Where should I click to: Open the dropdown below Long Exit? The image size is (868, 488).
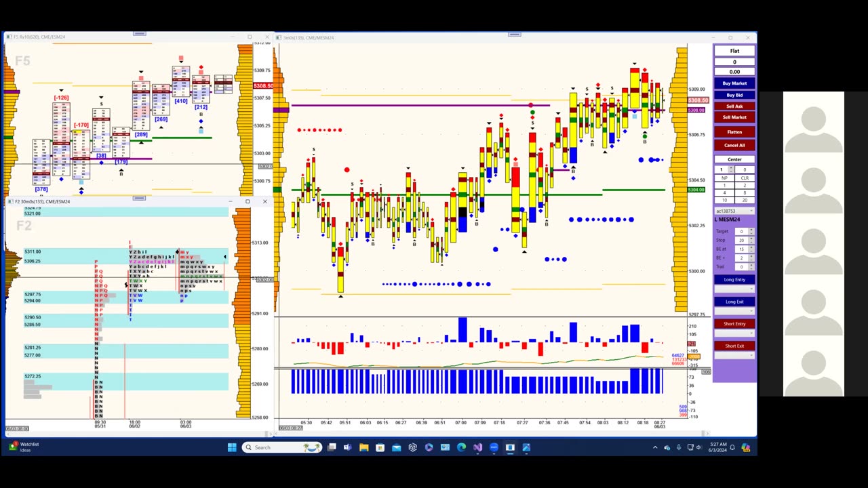click(x=734, y=311)
